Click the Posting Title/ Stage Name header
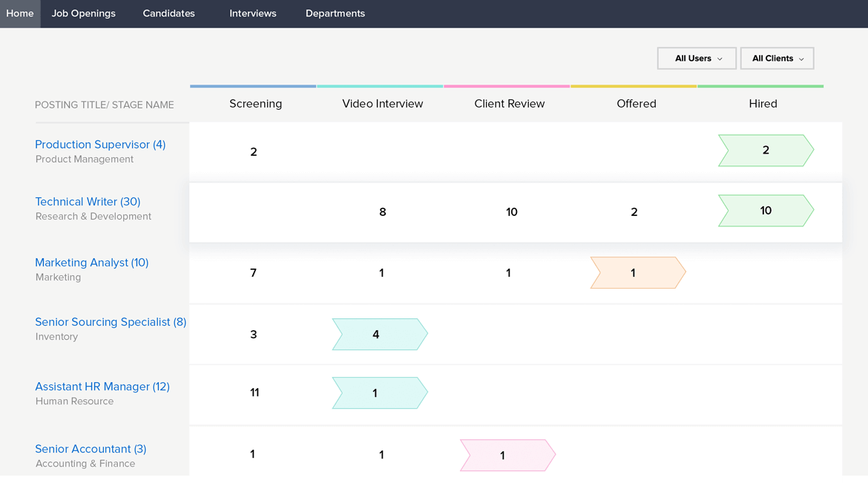 104,105
